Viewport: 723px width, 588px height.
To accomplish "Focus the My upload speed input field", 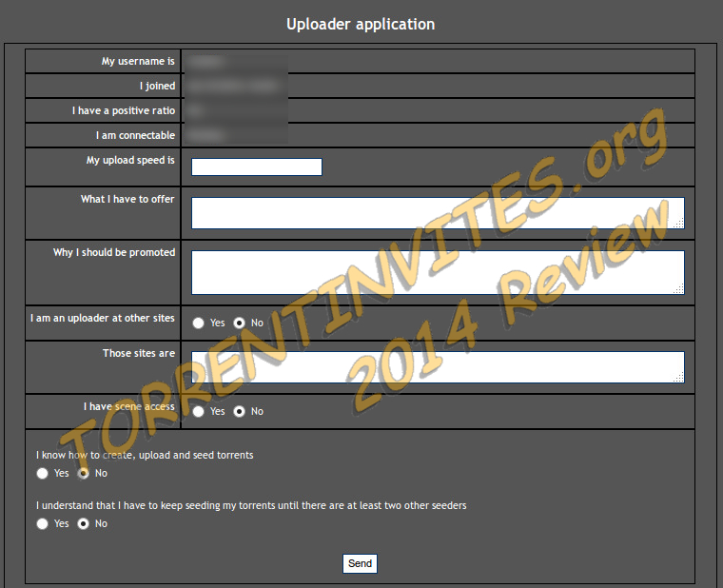I will point(257,167).
